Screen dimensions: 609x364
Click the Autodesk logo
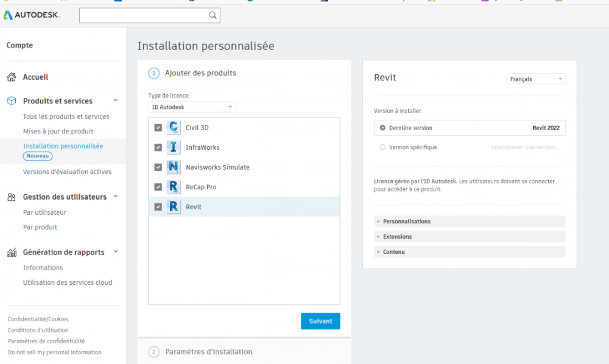(x=32, y=15)
